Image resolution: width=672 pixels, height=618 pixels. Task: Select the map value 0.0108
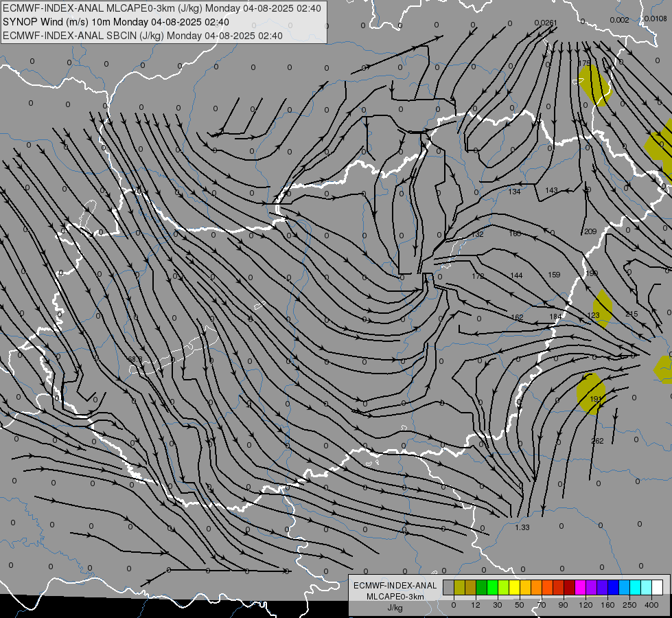[x=656, y=19]
